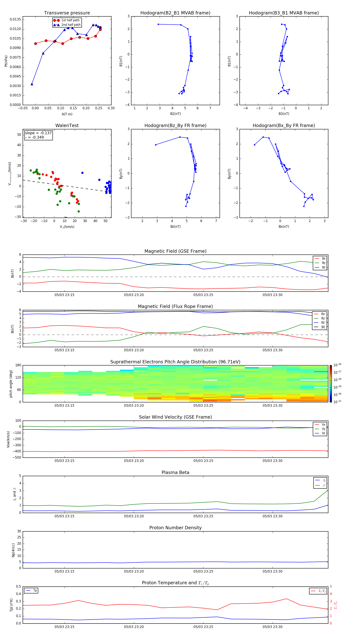Click the 'B3(nT)' axis label
351x644 pixels.
284,114
